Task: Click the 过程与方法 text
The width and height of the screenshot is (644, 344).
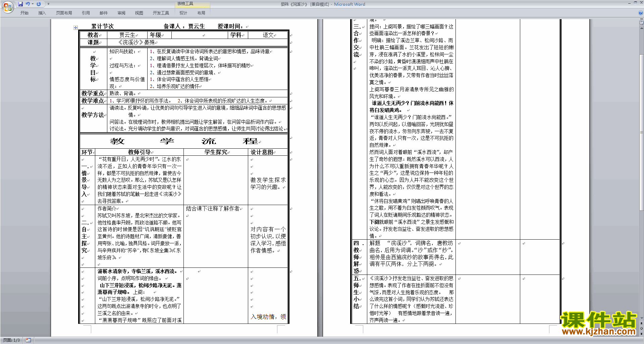Action: (x=122, y=65)
